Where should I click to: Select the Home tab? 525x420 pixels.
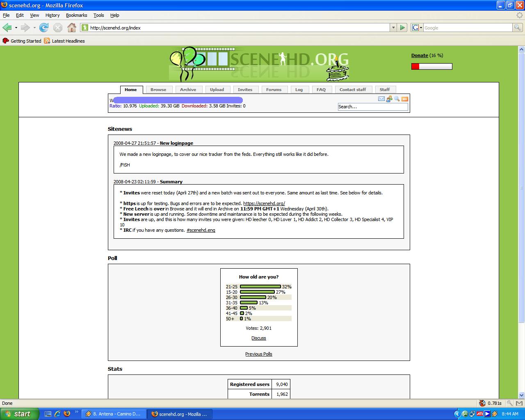click(131, 90)
